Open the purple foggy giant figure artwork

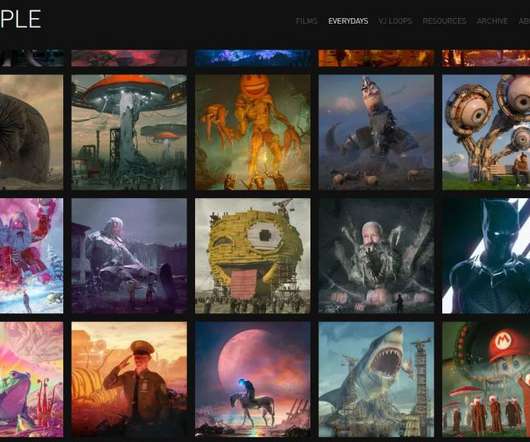tap(129, 256)
